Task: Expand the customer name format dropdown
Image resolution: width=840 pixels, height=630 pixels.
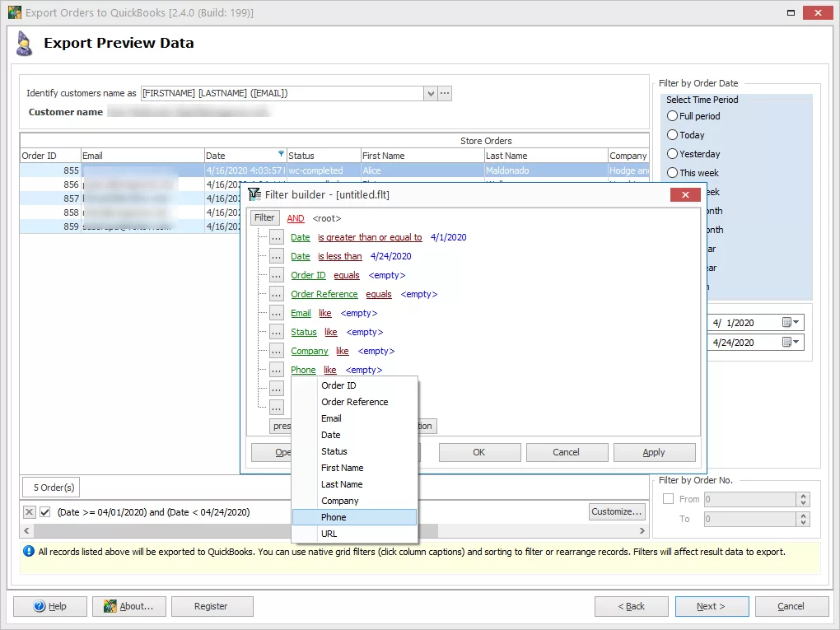Action: click(430, 93)
